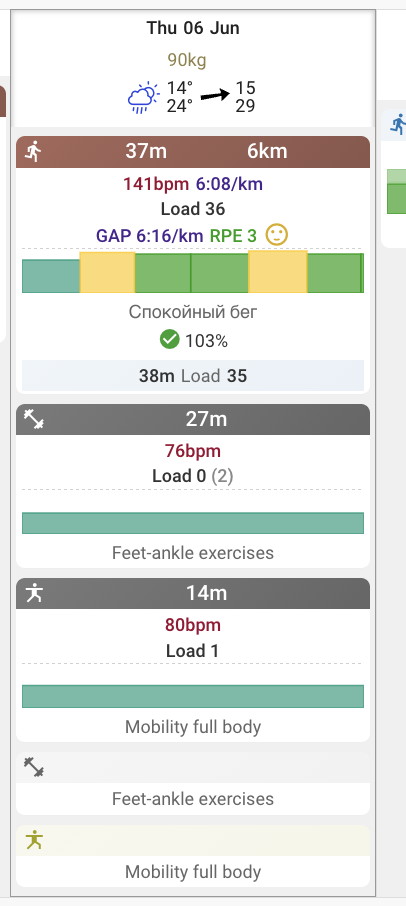Click the Feet-ankle exercises teal intensity bar
Viewport: 406px width, 906px height.
click(x=193, y=523)
